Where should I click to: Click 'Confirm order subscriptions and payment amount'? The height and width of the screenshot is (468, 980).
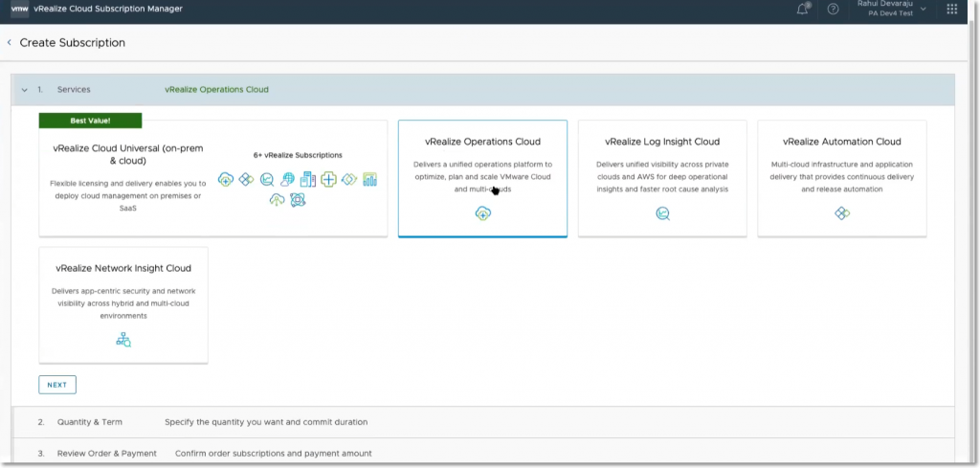273,453
